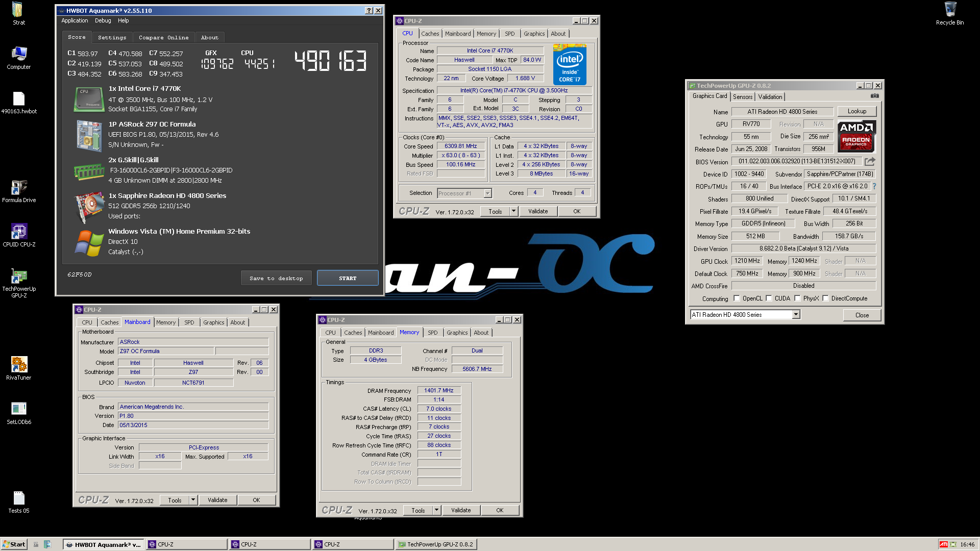Switch to Validation tab in GPU-Z
Image resolution: width=980 pixels, height=551 pixels.
(770, 96)
